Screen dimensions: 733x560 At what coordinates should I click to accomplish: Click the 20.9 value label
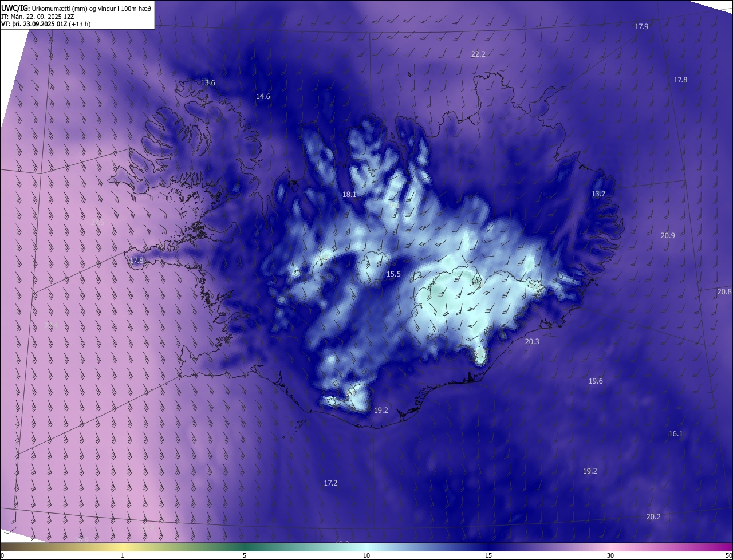point(668,235)
